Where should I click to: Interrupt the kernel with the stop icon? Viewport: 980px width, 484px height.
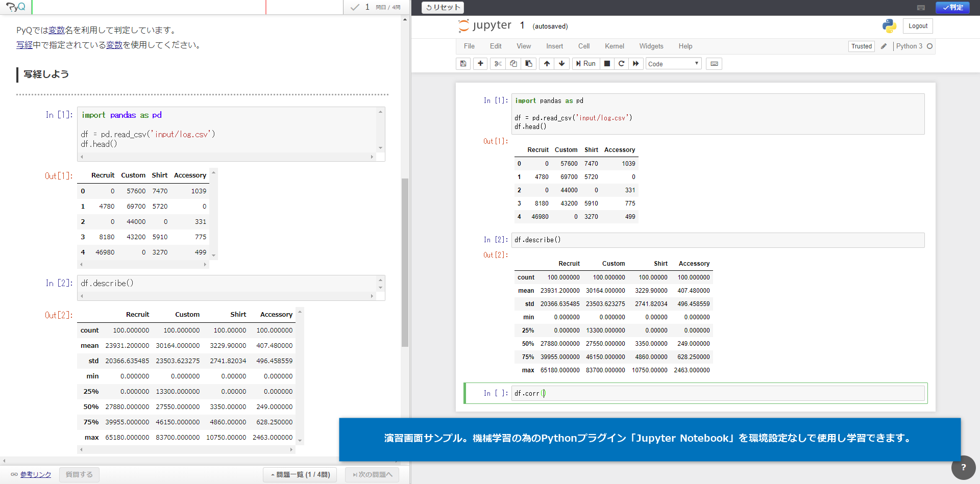pos(607,64)
